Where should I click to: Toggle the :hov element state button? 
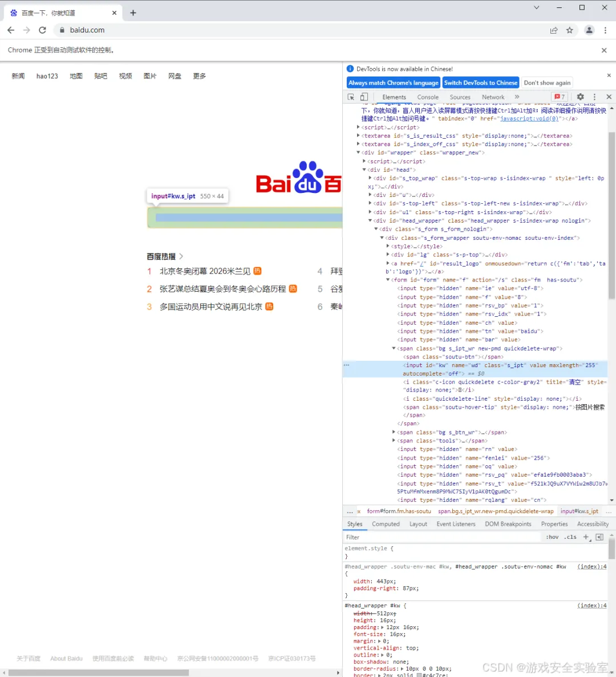point(552,537)
